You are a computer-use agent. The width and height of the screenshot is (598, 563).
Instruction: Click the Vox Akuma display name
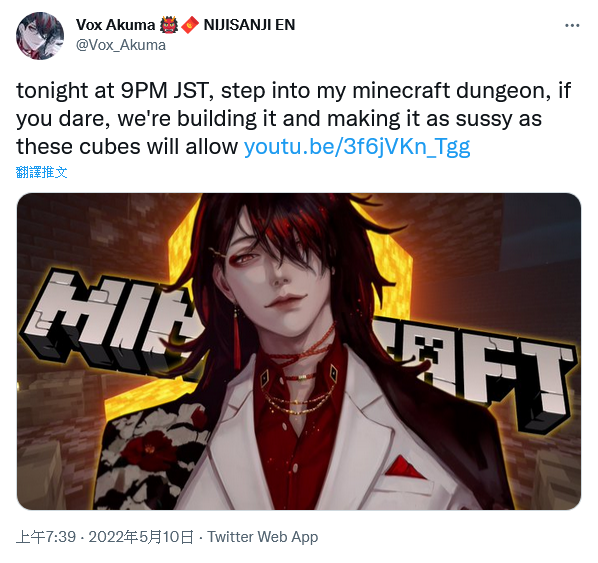click(116, 25)
